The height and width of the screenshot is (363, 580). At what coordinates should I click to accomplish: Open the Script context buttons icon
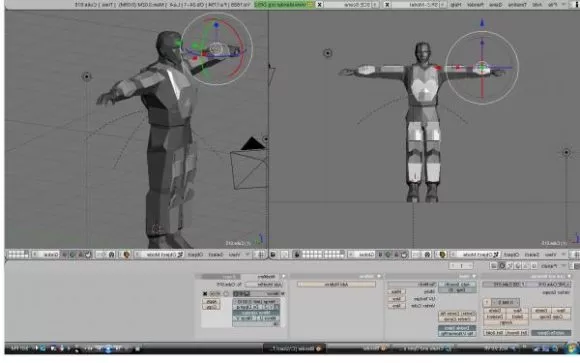[526, 266]
